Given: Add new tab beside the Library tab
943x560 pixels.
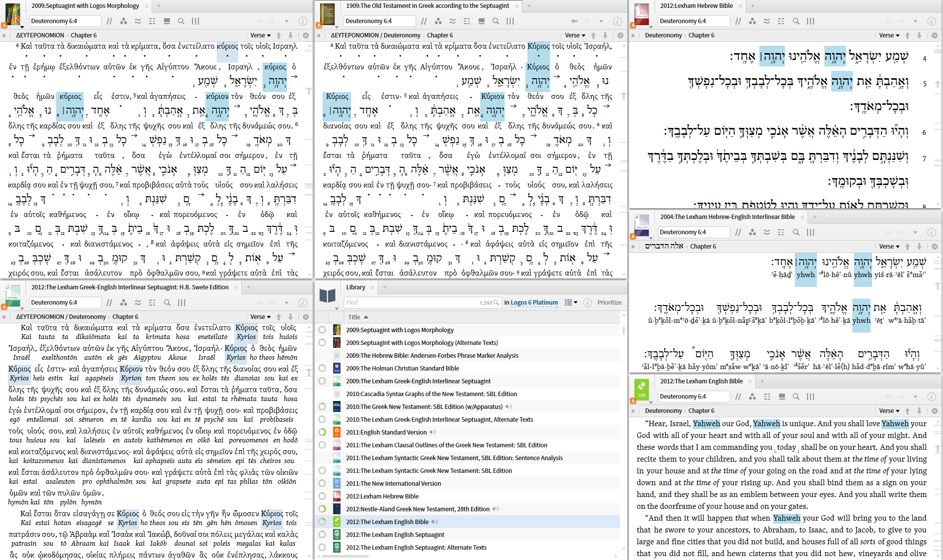Looking at the screenshot, I should point(385,287).
